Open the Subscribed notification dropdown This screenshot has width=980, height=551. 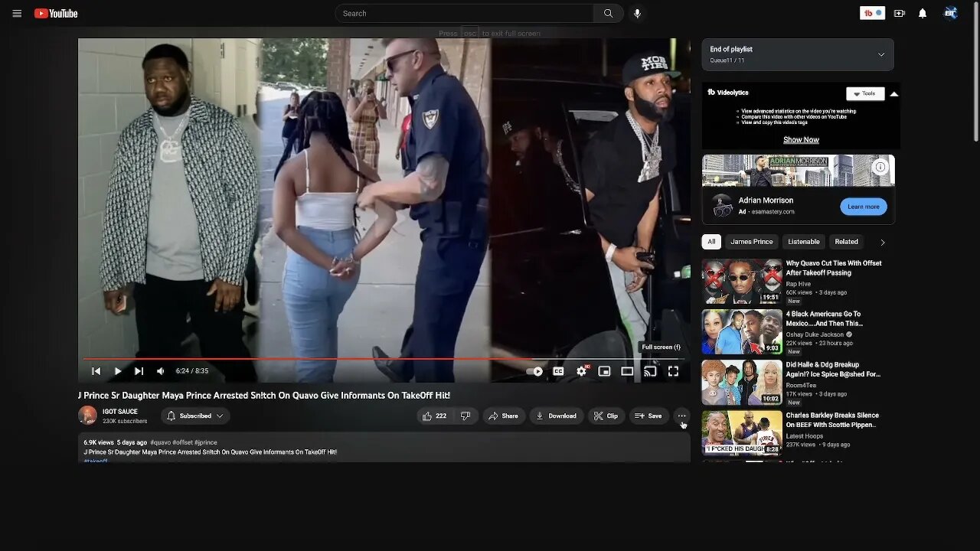coord(195,416)
